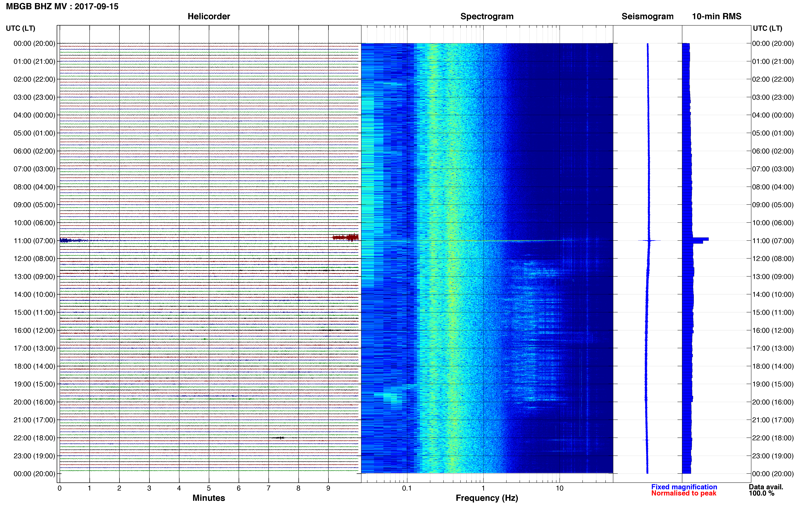Click the 'Minutes' x-axis label

[209, 498]
